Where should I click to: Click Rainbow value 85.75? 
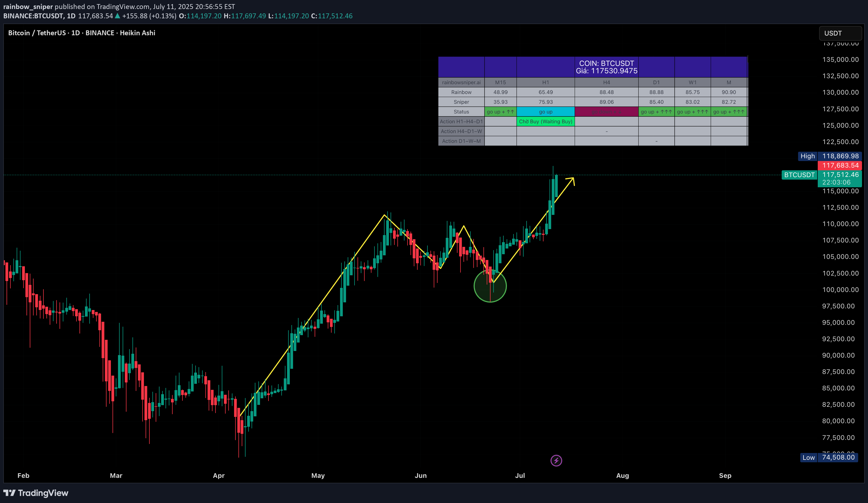click(692, 92)
